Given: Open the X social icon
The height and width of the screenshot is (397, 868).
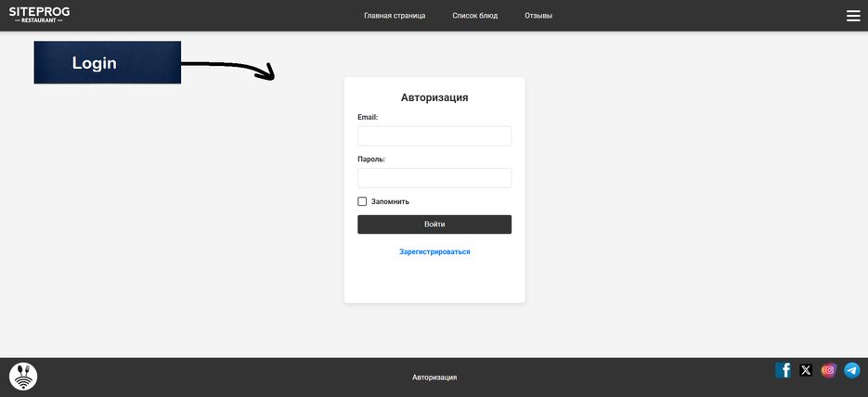Looking at the screenshot, I should pos(806,370).
